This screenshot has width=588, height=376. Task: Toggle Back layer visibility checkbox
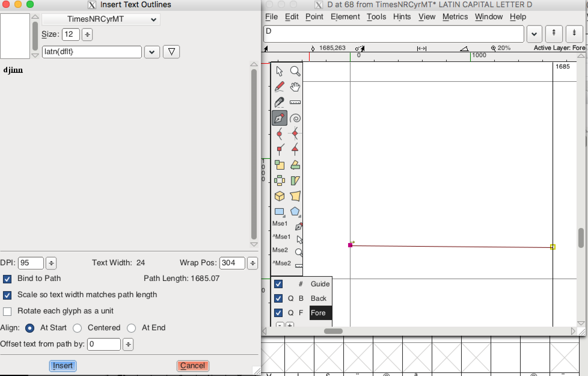click(278, 298)
